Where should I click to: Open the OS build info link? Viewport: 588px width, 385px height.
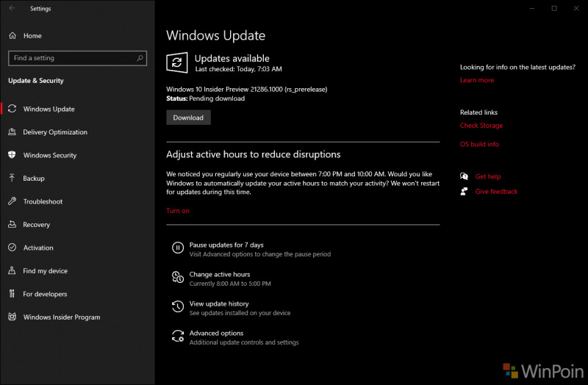pos(479,144)
